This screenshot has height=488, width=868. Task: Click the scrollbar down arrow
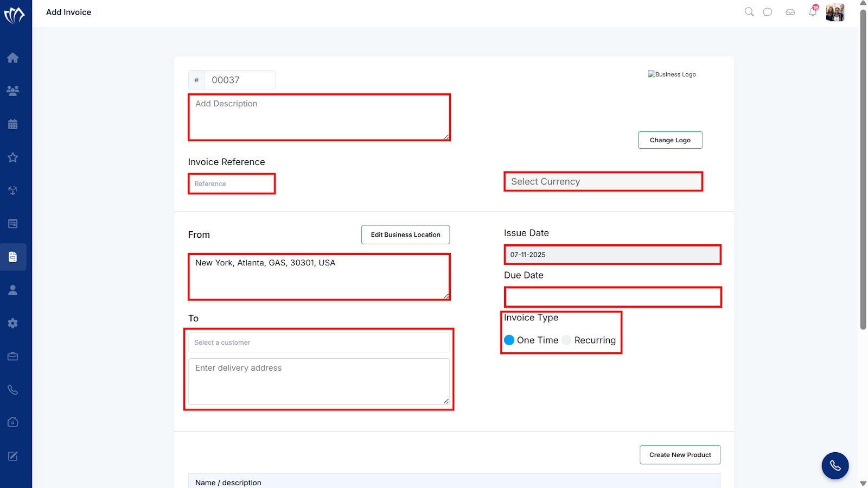click(863, 484)
